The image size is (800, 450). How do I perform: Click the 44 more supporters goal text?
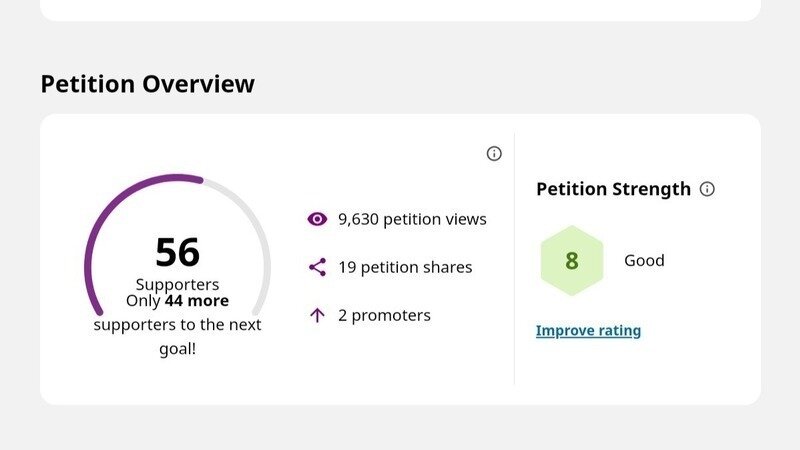(x=197, y=301)
